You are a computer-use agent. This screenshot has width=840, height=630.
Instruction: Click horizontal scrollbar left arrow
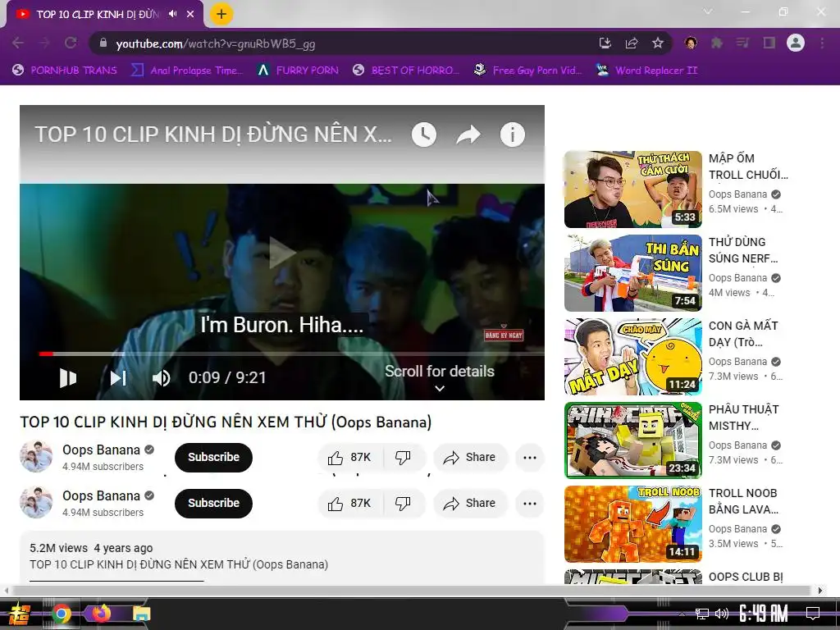(x=6, y=591)
